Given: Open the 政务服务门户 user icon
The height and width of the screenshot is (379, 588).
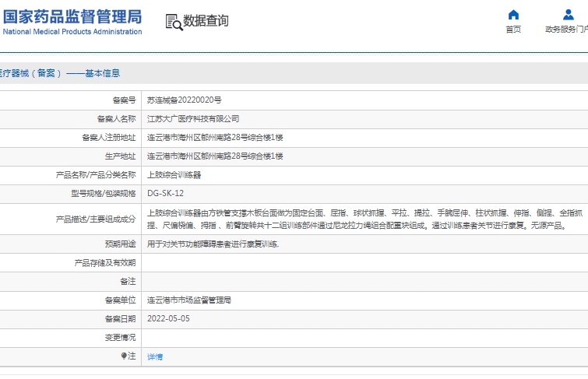Looking at the screenshot, I should click(568, 15).
